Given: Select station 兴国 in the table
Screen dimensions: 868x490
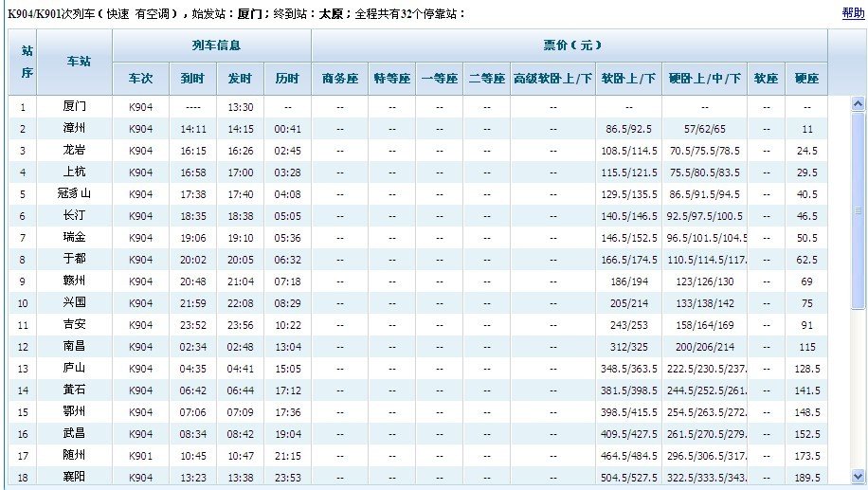Looking at the screenshot, I should pyautogui.click(x=74, y=302).
